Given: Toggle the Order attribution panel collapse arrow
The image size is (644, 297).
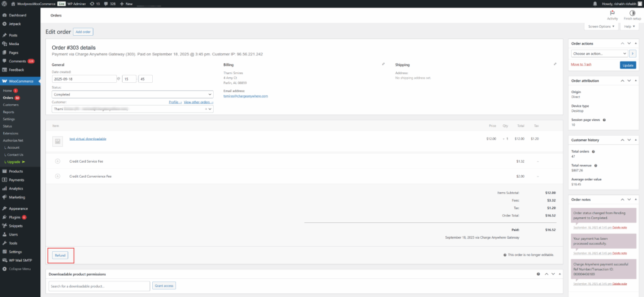Looking at the screenshot, I should pyautogui.click(x=636, y=80).
